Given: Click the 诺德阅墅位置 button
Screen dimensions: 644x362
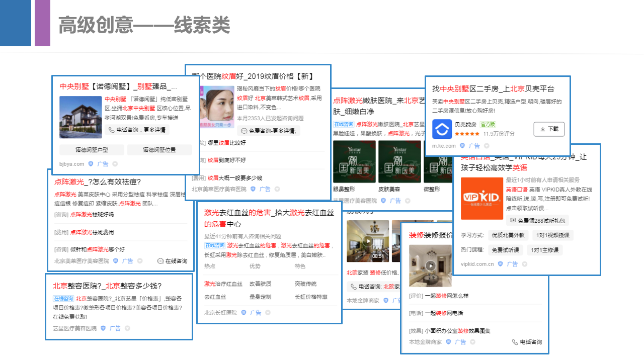Looking at the screenshot, I should [x=159, y=150].
